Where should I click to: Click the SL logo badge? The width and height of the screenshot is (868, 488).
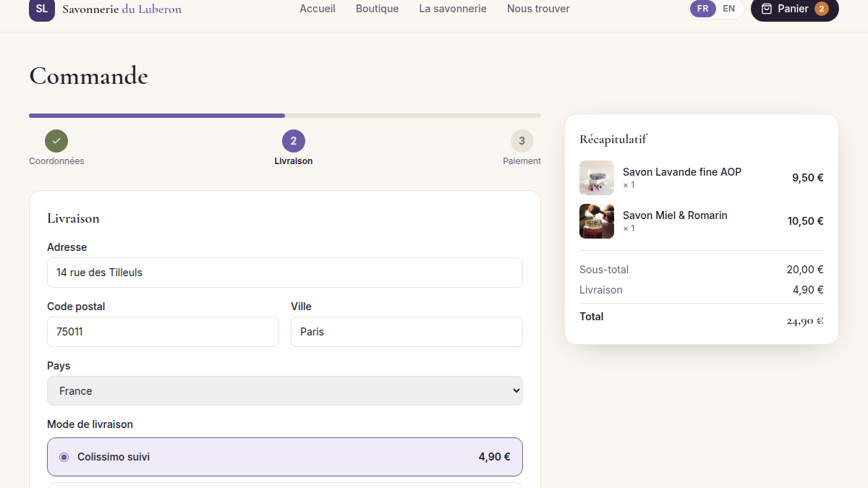click(42, 9)
